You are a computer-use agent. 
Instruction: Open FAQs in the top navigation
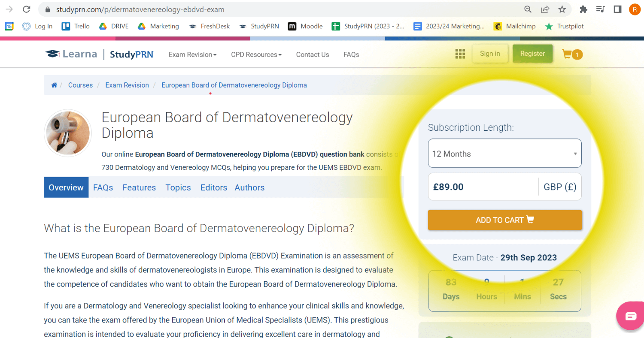pos(351,54)
